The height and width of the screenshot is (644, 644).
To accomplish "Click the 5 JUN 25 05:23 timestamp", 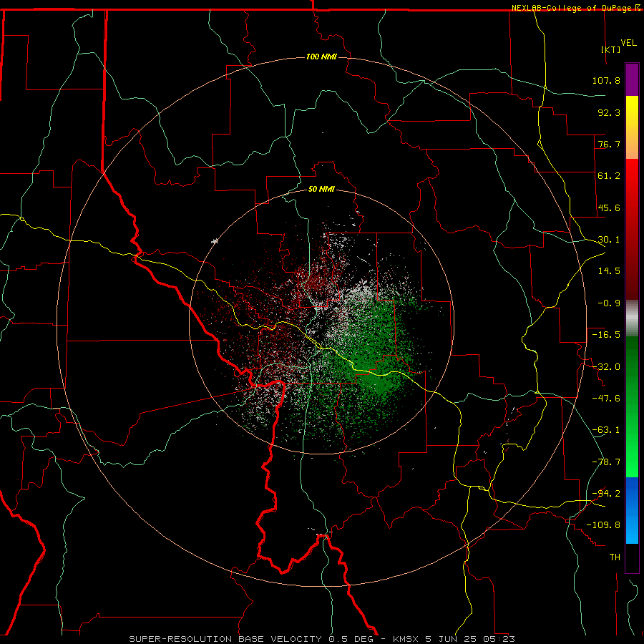I will coord(470,639).
